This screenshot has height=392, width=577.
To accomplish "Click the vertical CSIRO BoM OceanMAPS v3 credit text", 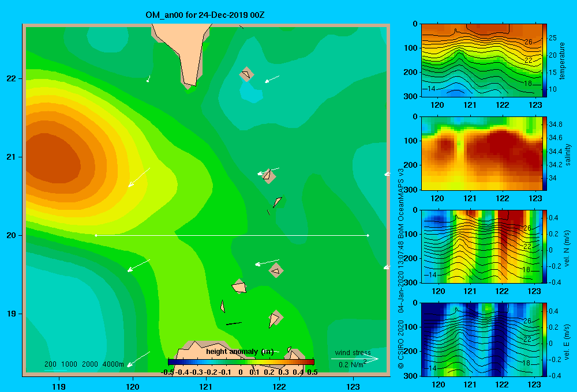I will pyautogui.click(x=401, y=269).
